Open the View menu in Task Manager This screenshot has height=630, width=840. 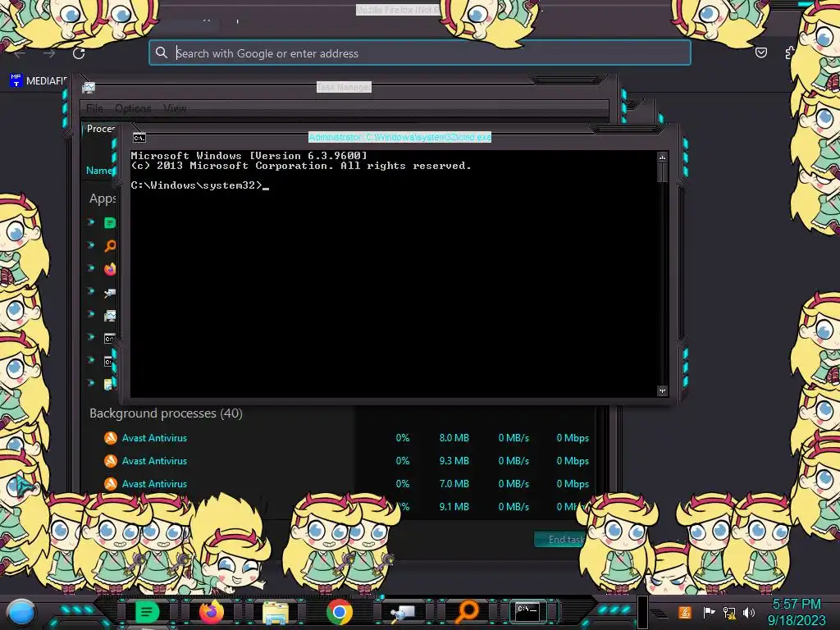[175, 108]
